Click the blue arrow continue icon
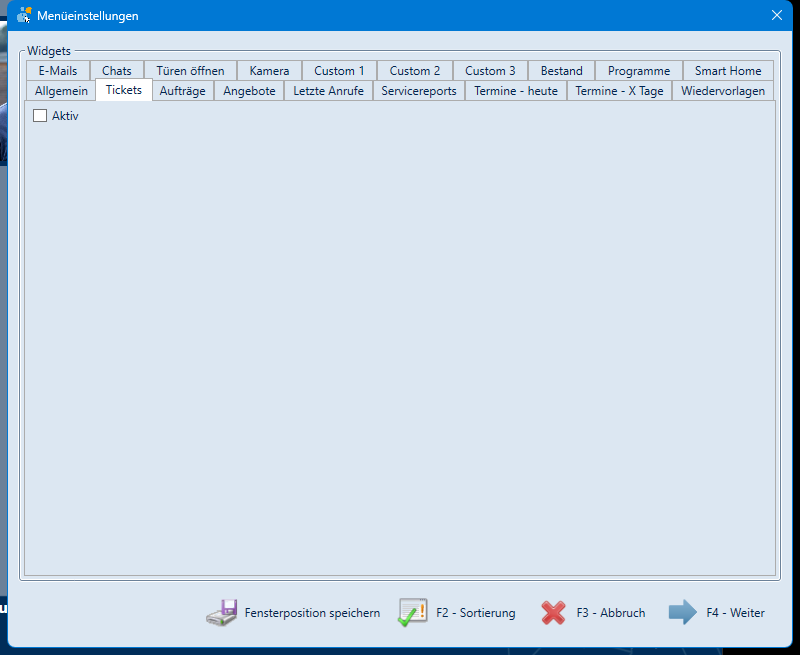This screenshot has height=655, width=800. pyautogui.click(x=683, y=612)
